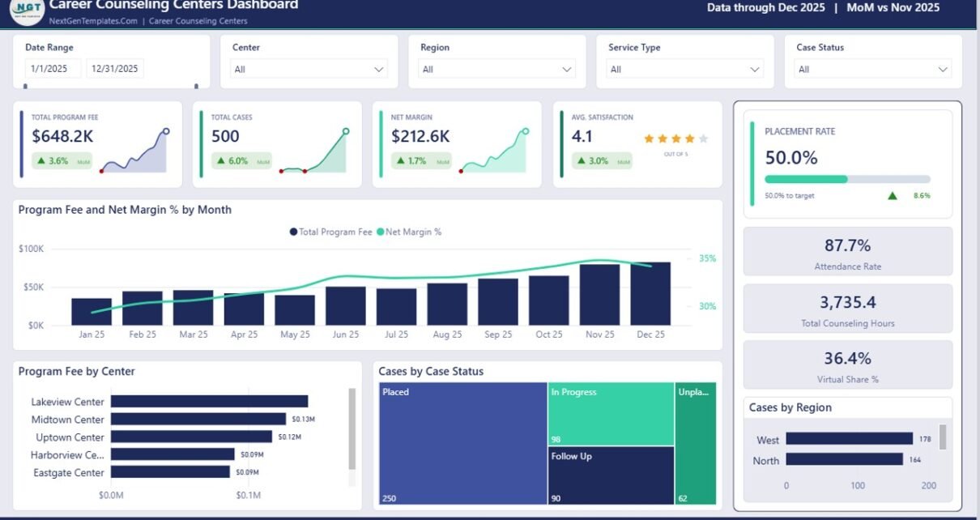The height and width of the screenshot is (520, 980).
Task: Click the grey fifth satisfaction star
Action: coord(703,139)
